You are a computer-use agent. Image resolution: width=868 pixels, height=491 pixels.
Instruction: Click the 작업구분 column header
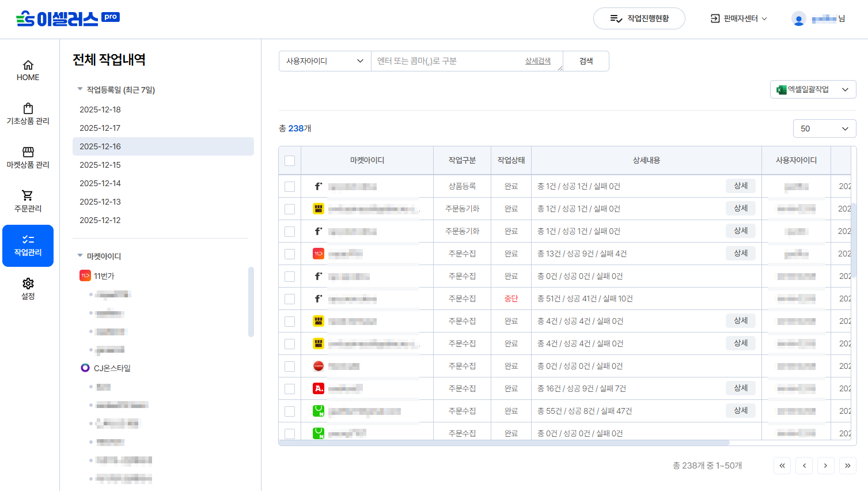tap(463, 160)
